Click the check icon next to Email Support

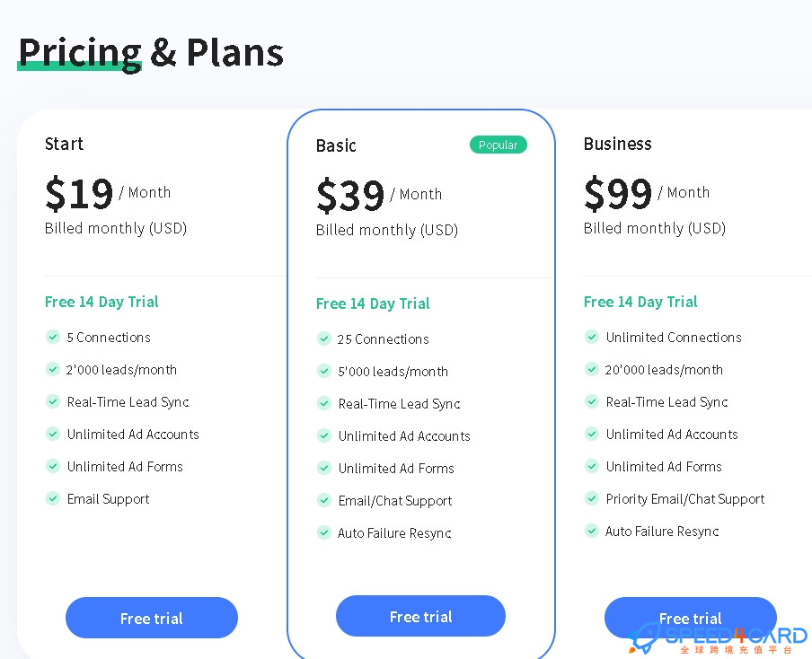[x=53, y=498]
